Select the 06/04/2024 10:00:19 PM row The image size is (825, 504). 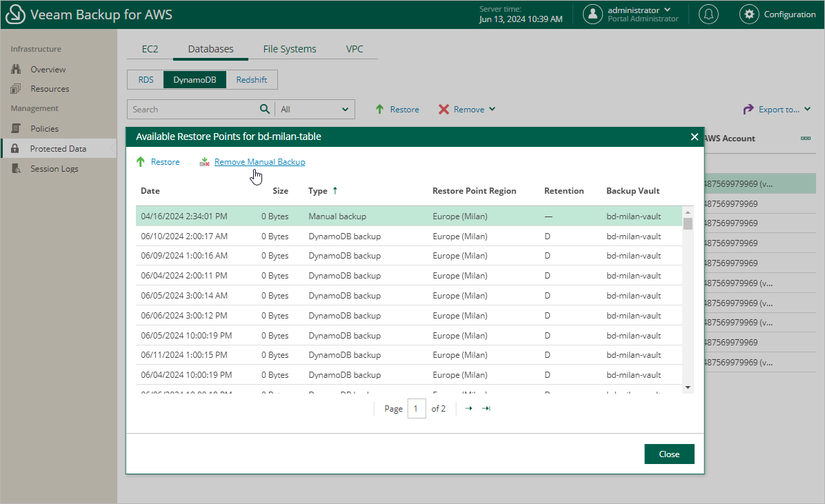click(409, 375)
